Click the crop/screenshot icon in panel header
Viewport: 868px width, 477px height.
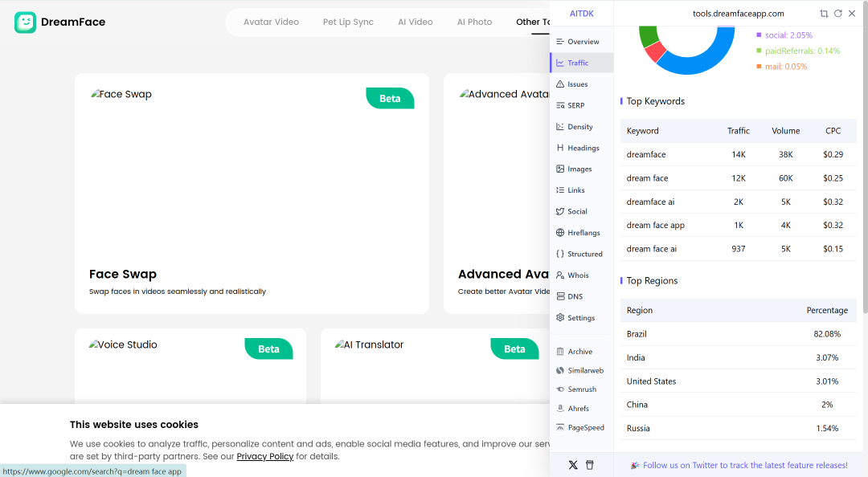pyautogui.click(x=824, y=14)
